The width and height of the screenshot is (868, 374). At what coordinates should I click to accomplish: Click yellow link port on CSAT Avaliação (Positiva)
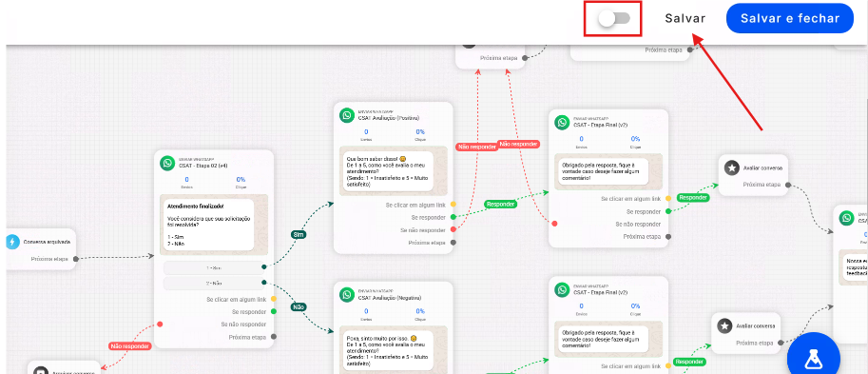[453, 205]
